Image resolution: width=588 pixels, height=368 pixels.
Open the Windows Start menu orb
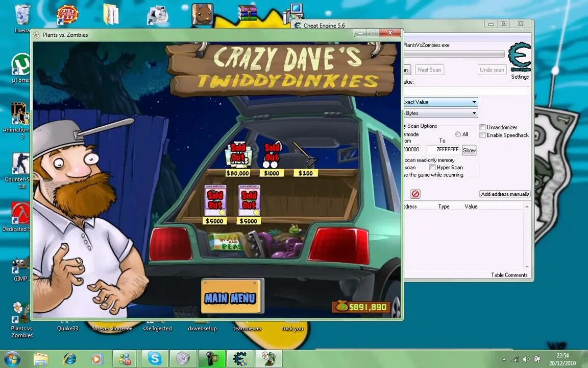[12, 359]
